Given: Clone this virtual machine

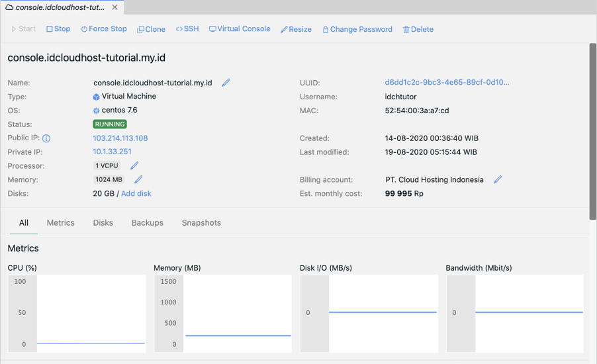Looking at the screenshot, I should [x=151, y=29].
